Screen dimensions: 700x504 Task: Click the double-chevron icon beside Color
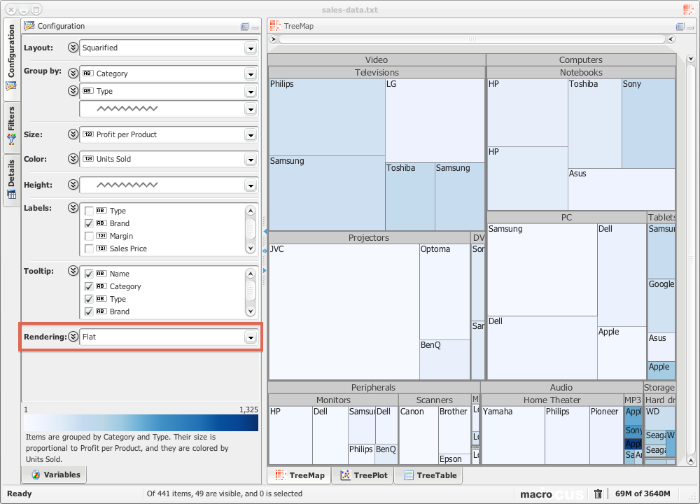pos(73,159)
